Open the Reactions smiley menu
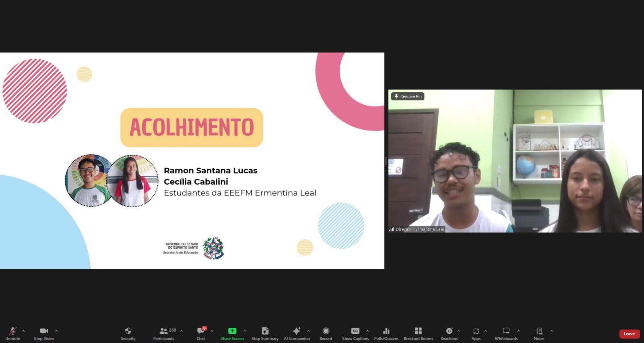The height and width of the screenshot is (343, 644). point(449,334)
